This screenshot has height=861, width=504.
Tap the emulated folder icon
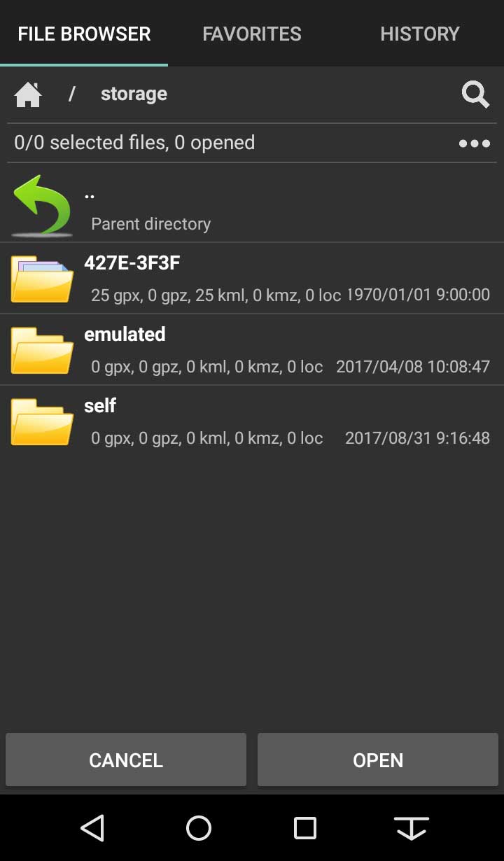42,351
